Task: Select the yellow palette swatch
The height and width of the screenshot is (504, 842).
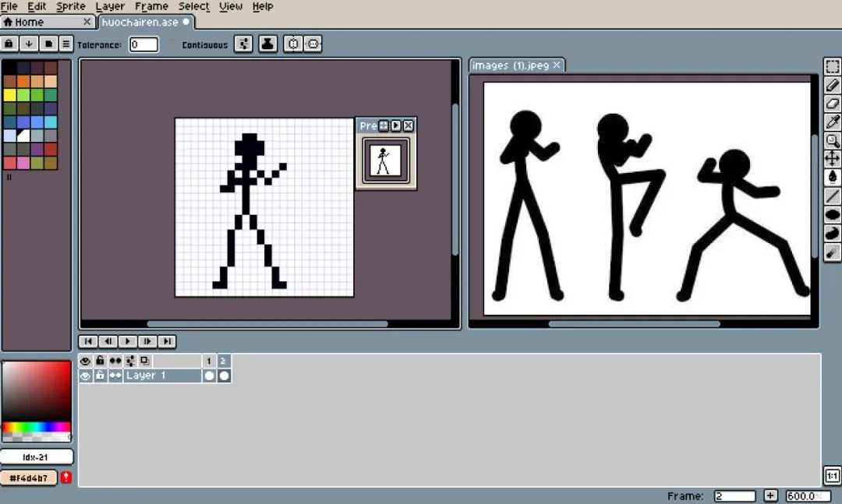Action: (9, 95)
